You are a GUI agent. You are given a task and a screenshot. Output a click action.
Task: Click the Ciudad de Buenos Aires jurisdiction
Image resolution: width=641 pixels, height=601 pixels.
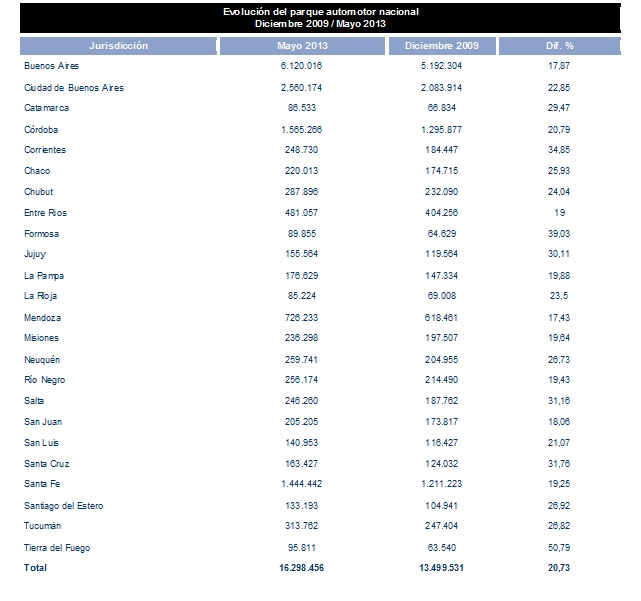[x=73, y=88]
